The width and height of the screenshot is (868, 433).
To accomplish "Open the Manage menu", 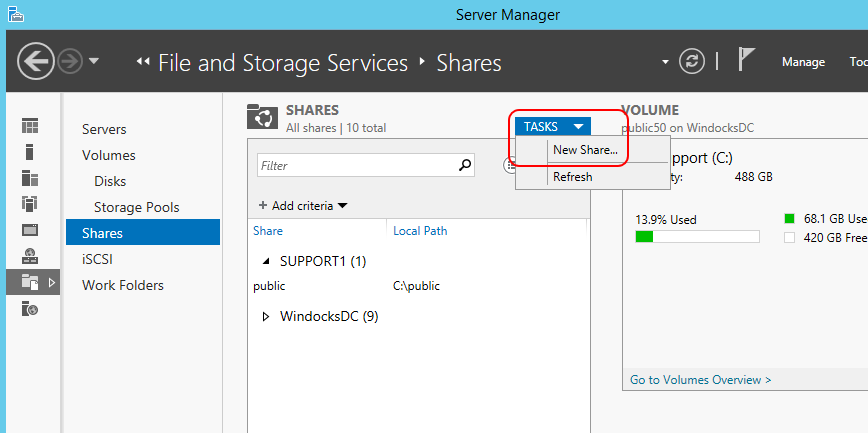I will [x=803, y=62].
